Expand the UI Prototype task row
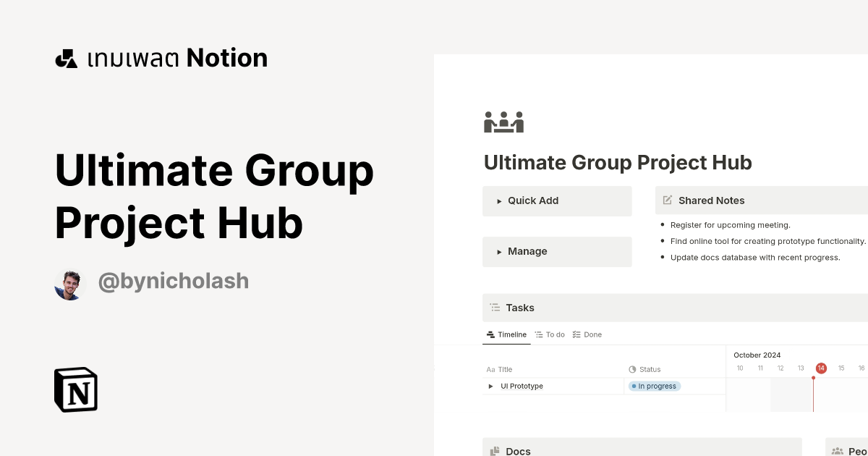The height and width of the screenshot is (456, 868). [490, 386]
